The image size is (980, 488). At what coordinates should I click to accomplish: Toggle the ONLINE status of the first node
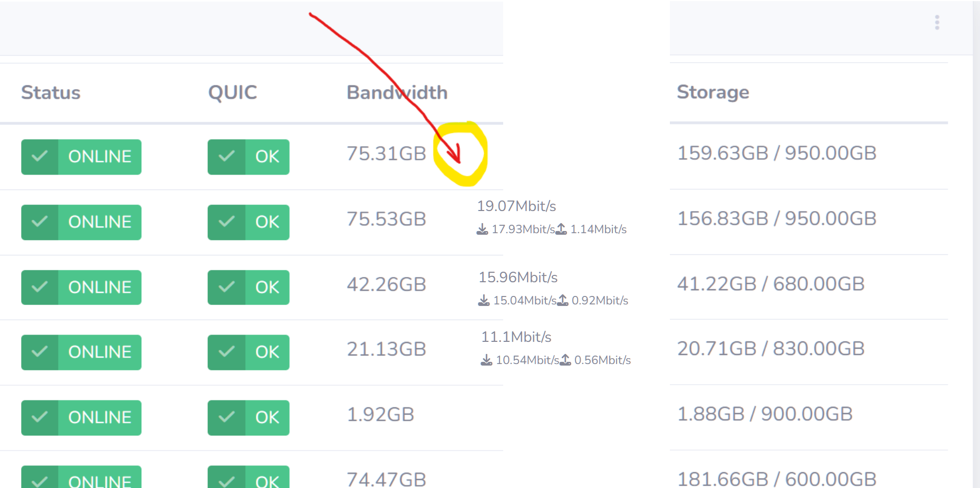coord(81,156)
